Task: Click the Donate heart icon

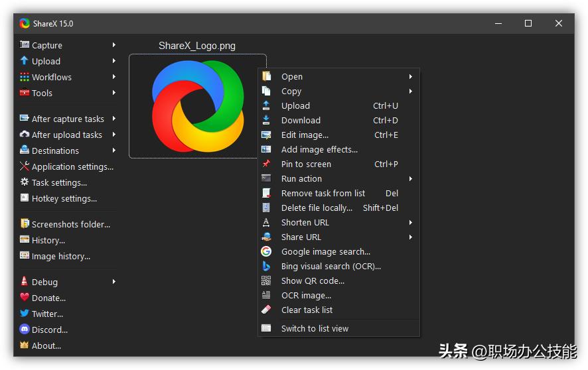Action: click(25, 298)
